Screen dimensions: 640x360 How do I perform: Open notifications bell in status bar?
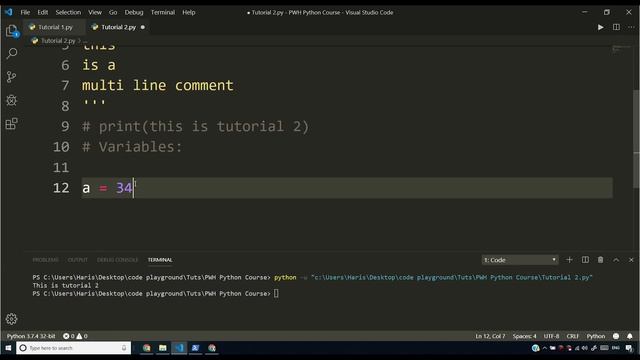tap(630, 336)
